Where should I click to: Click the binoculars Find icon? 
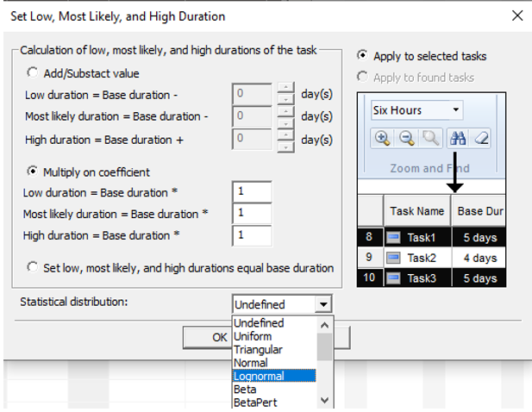[x=458, y=138]
